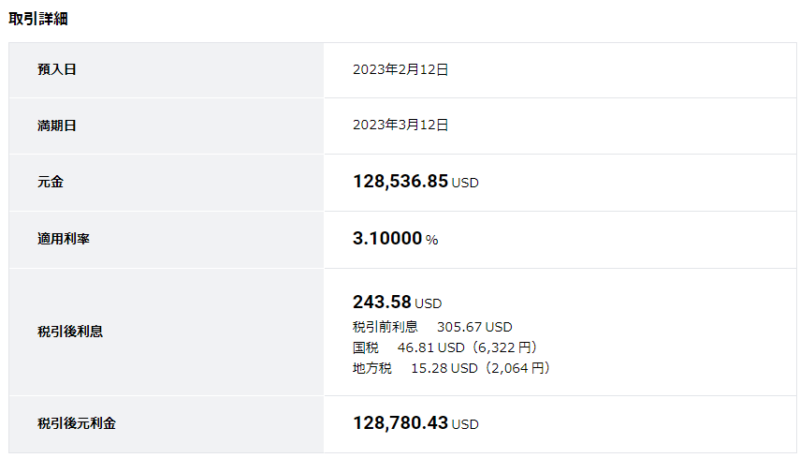Click the 元金 row label

tap(51, 183)
